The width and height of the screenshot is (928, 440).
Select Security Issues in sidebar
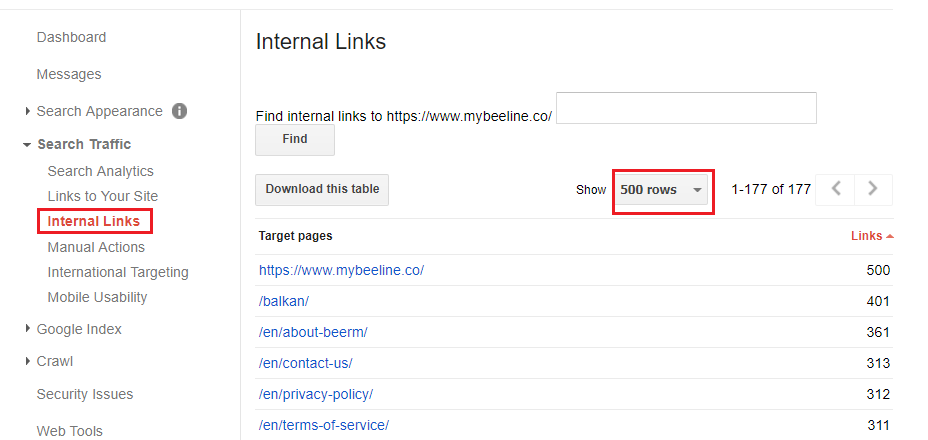tap(84, 394)
